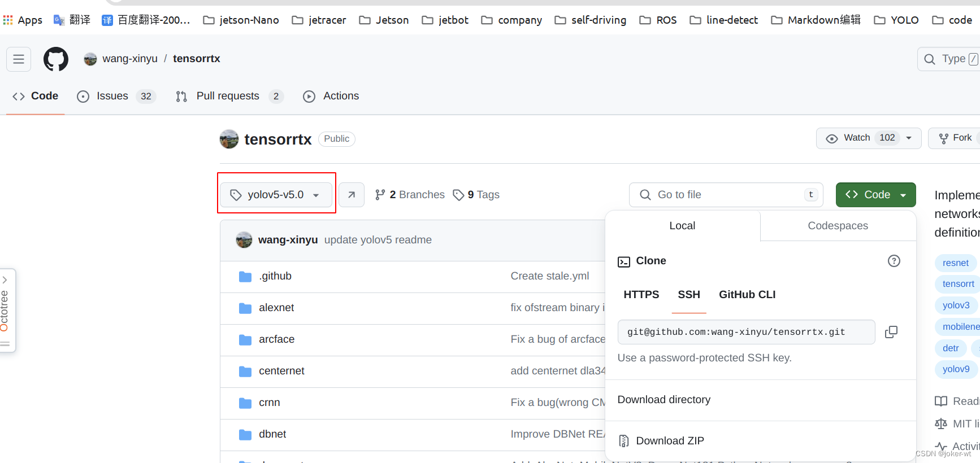Click the yolov3 topic tag
This screenshot has width=980, height=463.
[x=956, y=305]
